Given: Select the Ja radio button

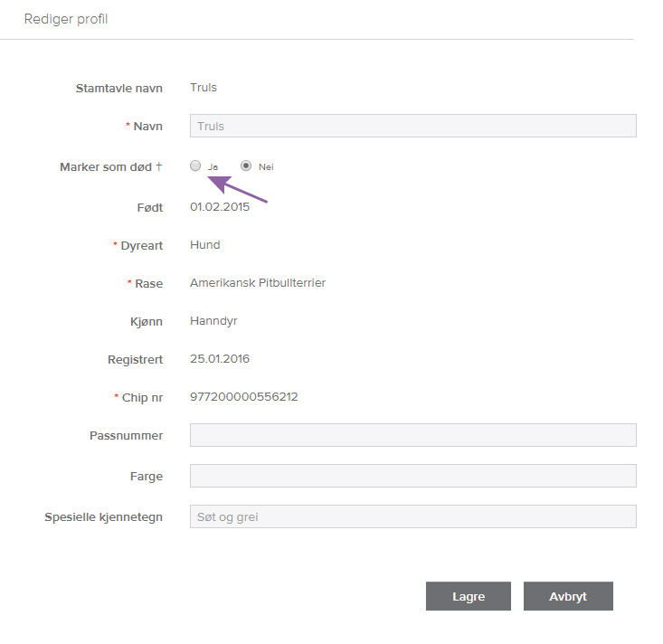Looking at the screenshot, I should tap(195, 166).
